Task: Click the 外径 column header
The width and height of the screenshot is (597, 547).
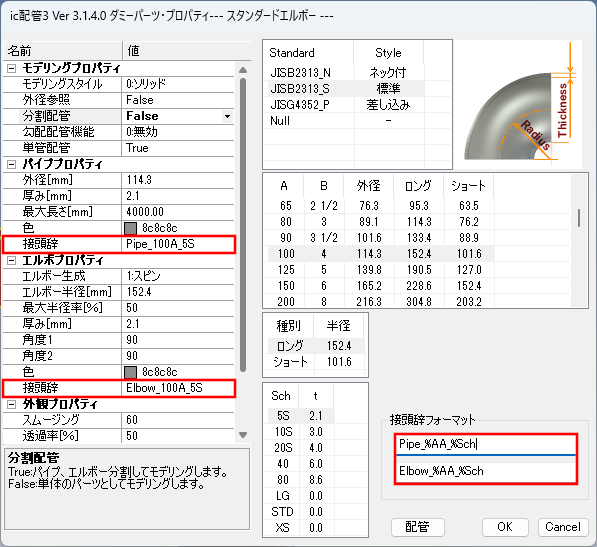Action: (x=369, y=186)
